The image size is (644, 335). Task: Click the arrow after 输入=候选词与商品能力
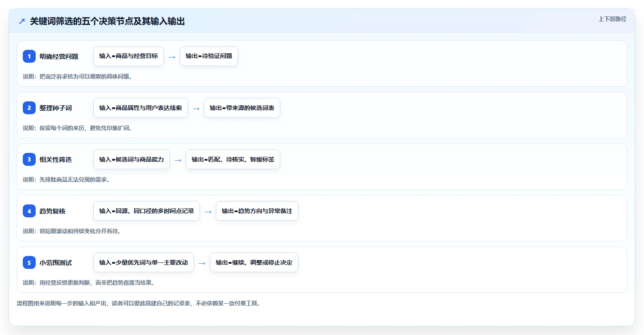tap(178, 160)
